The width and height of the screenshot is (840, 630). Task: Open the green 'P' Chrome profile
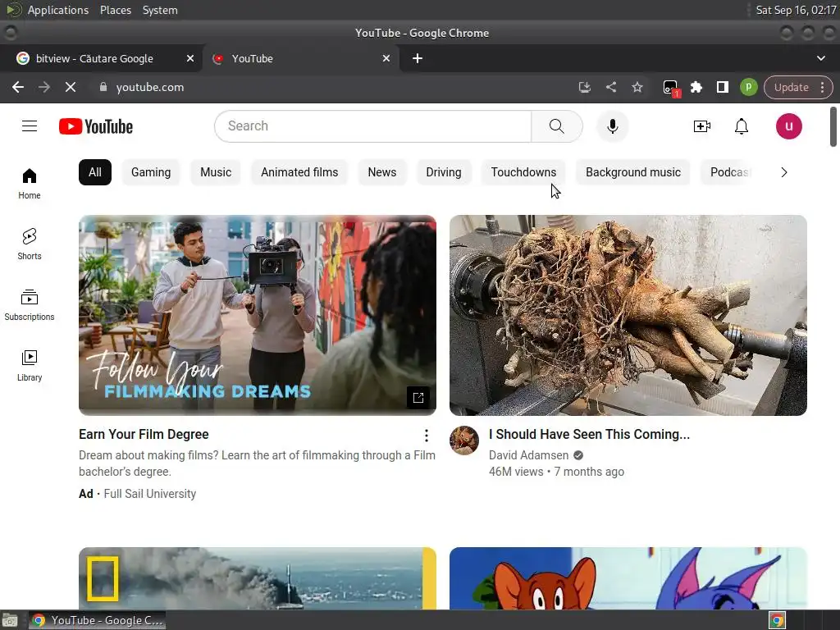748,87
